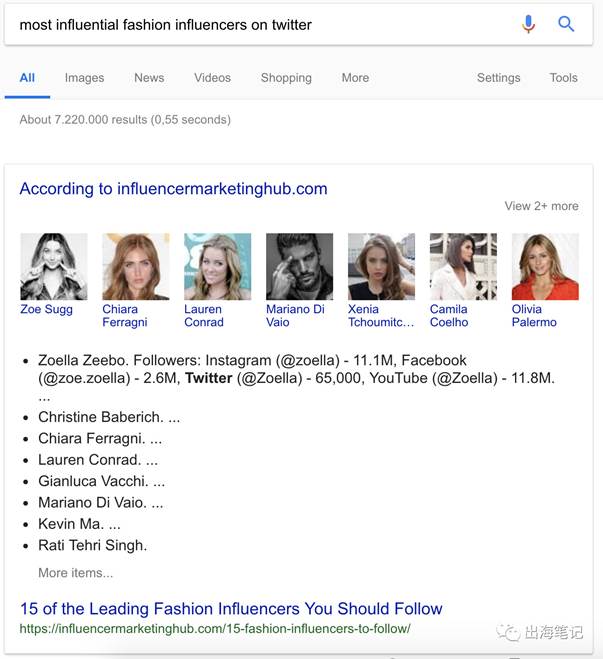Show search Tools options
The width and height of the screenshot is (603, 659).
pyautogui.click(x=563, y=78)
